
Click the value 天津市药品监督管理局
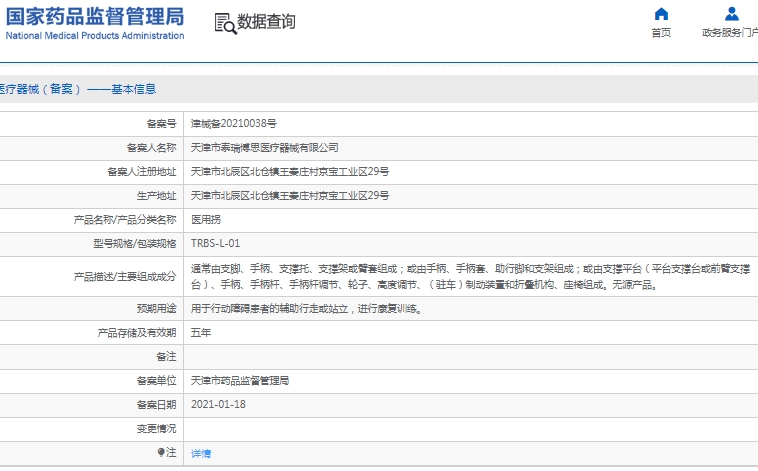[240, 381]
